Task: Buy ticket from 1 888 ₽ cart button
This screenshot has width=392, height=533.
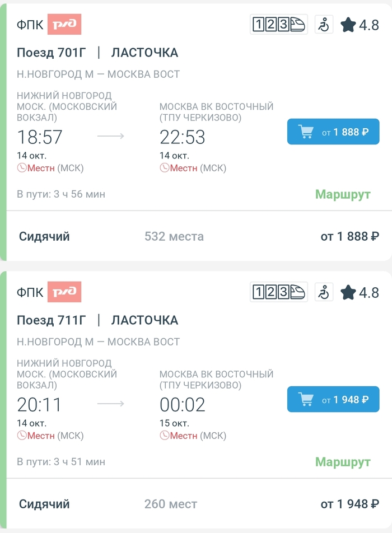Action: tap(333, 132)
